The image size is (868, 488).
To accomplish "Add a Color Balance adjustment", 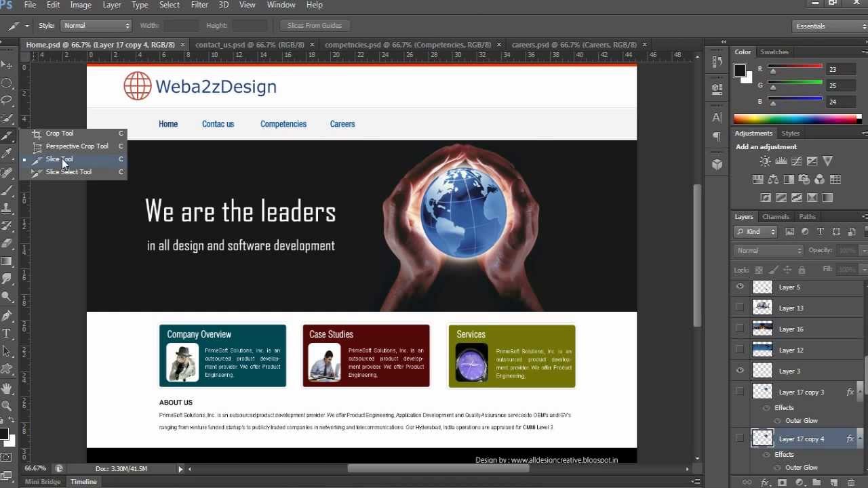I will 773,180.
